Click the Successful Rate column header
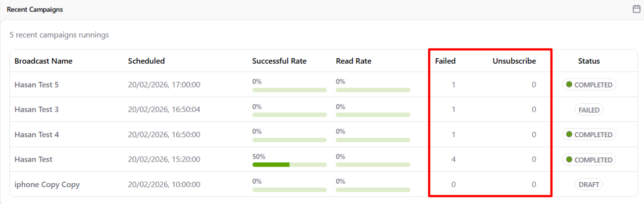 point(279,61)
